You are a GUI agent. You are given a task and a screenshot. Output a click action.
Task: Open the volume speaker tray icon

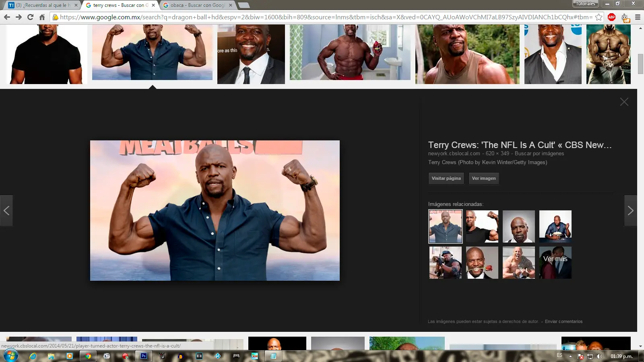tap(600, 356)
